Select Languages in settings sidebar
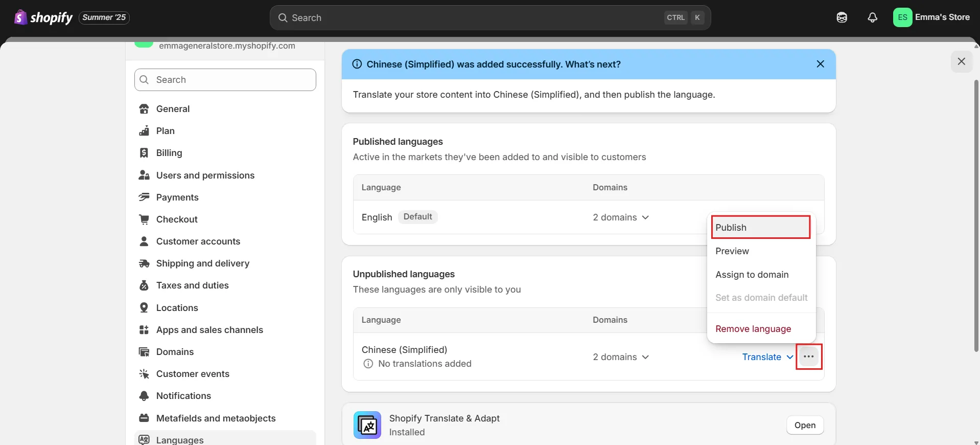The height and width of the screenshot is (445, 980). tap(225, 439)
